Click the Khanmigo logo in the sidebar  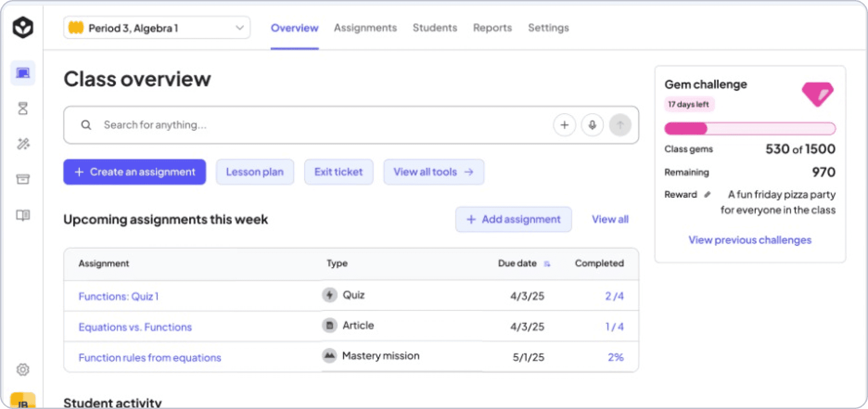click(x=23, y=28)
